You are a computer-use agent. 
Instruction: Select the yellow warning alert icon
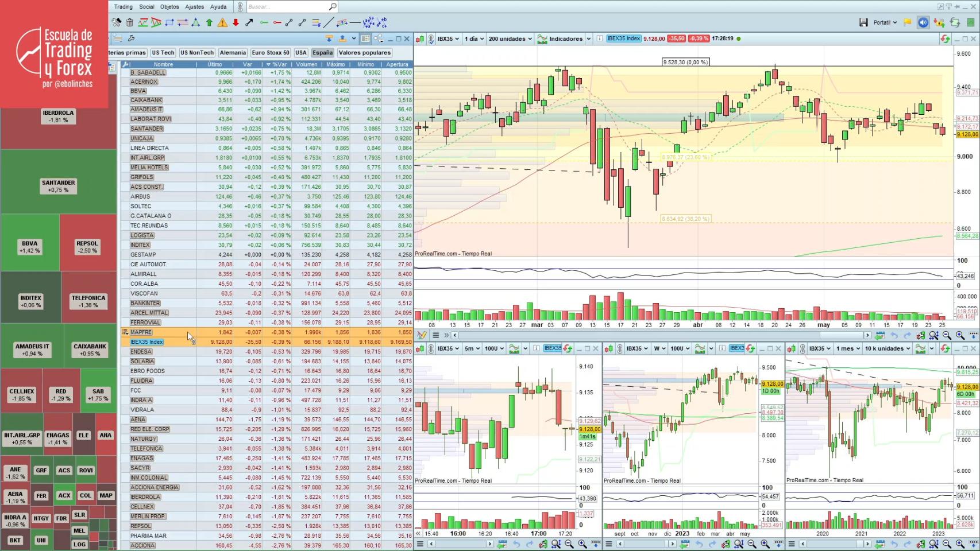click(x=222, y=22)
